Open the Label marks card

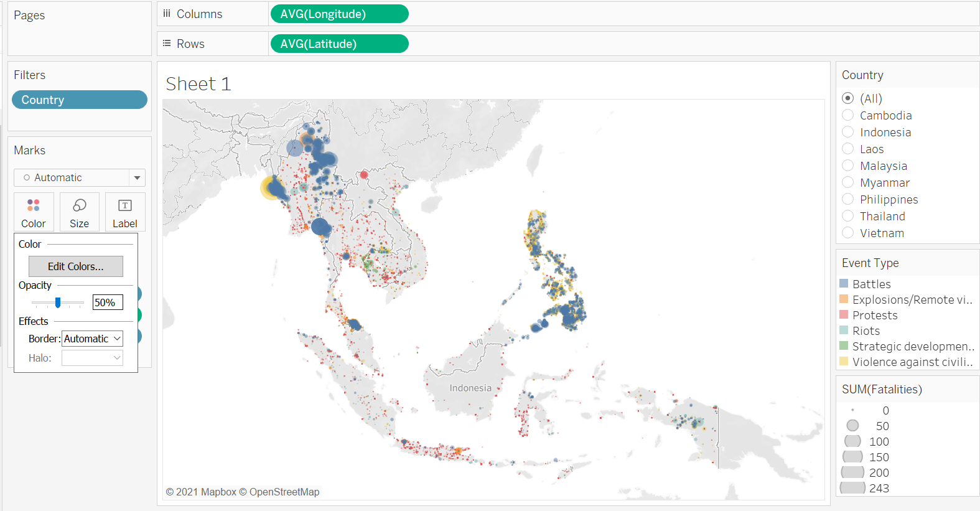124,212
